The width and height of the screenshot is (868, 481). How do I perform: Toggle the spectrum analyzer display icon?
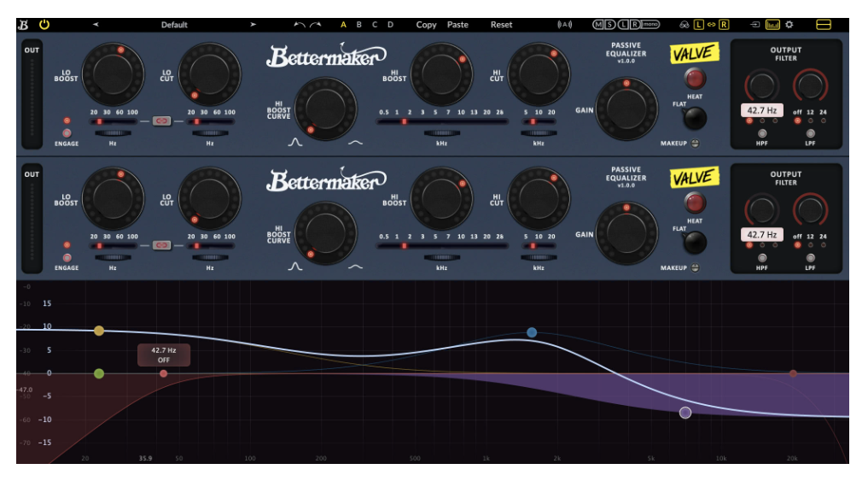point(772,25)
